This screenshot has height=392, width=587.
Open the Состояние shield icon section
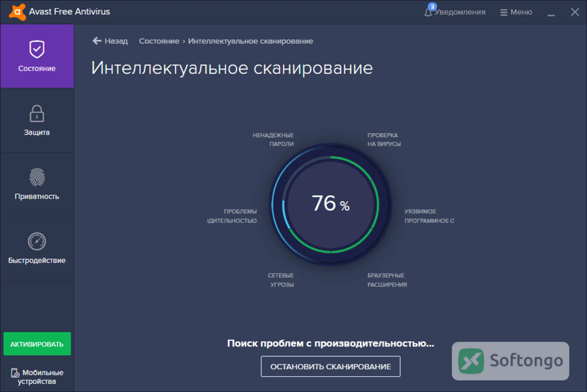(x=37, y=56)
